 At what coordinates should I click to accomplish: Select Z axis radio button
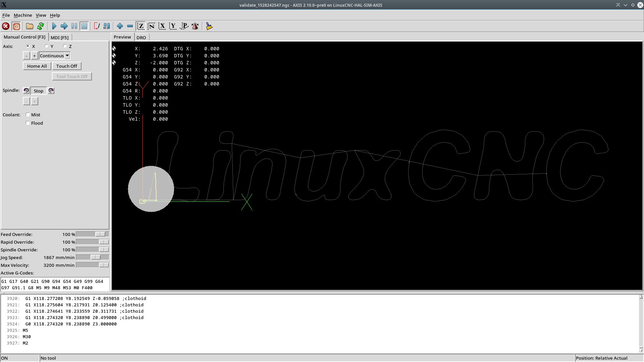tap(65, 46)
